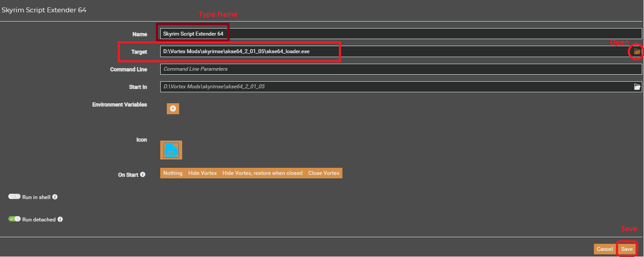
Task: Choose Close Vortex on start option
Action: point(324,173)
